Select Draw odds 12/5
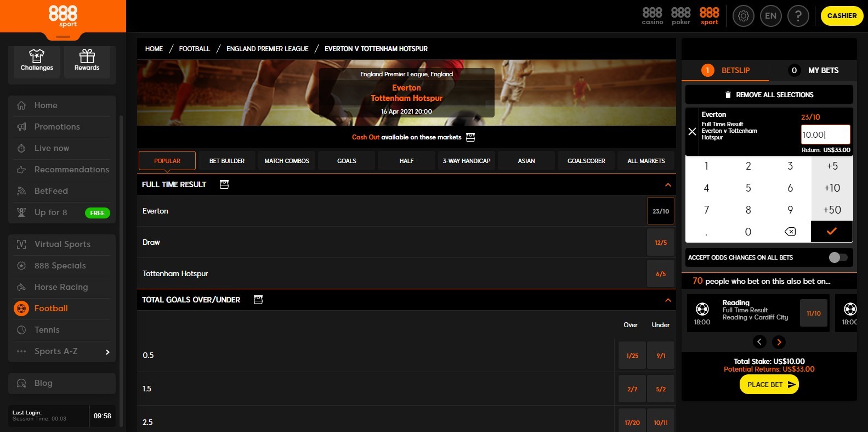This screenshot has height=432, width=868. [660, 243]
